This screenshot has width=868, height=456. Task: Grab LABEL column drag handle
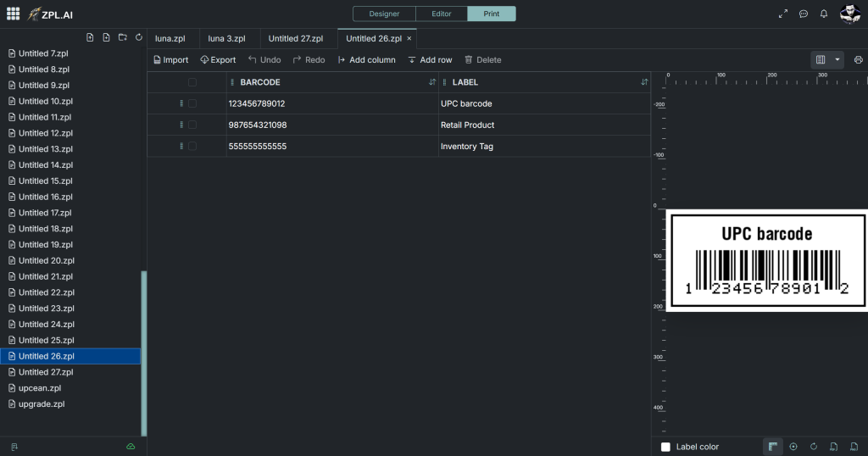point(444,82)
